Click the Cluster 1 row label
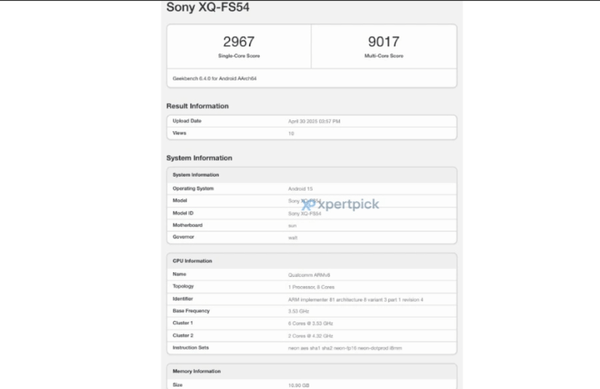Screen dimensions: 600x389 pos(183,323)
